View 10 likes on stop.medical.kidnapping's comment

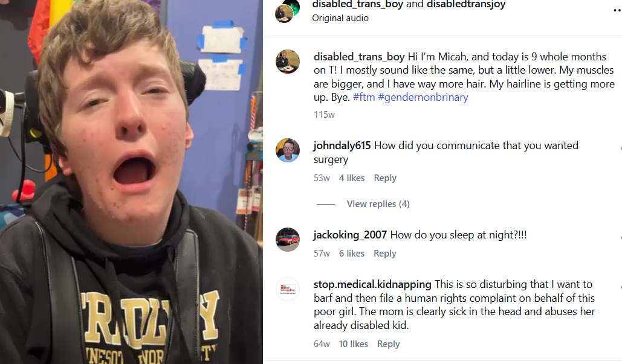pos(353,344)
